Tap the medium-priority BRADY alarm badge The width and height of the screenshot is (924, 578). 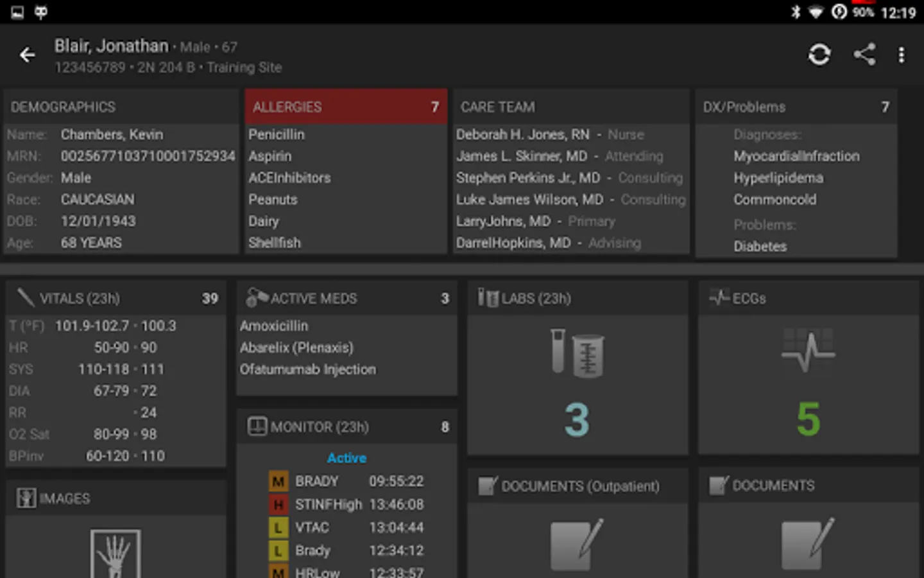pos(278,481)
